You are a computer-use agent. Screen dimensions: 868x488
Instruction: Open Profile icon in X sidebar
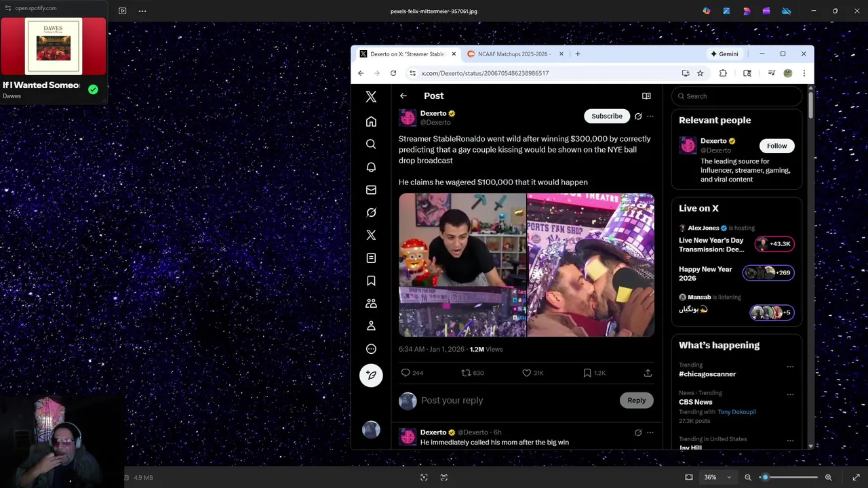[371, 326]
